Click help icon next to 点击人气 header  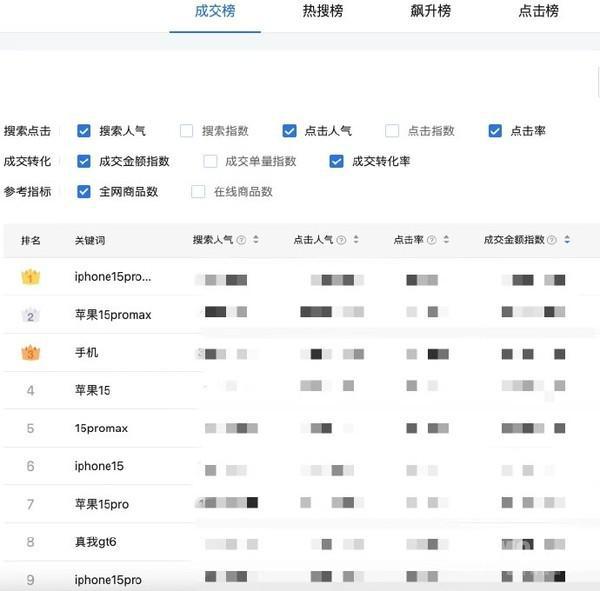click(341, 240)
